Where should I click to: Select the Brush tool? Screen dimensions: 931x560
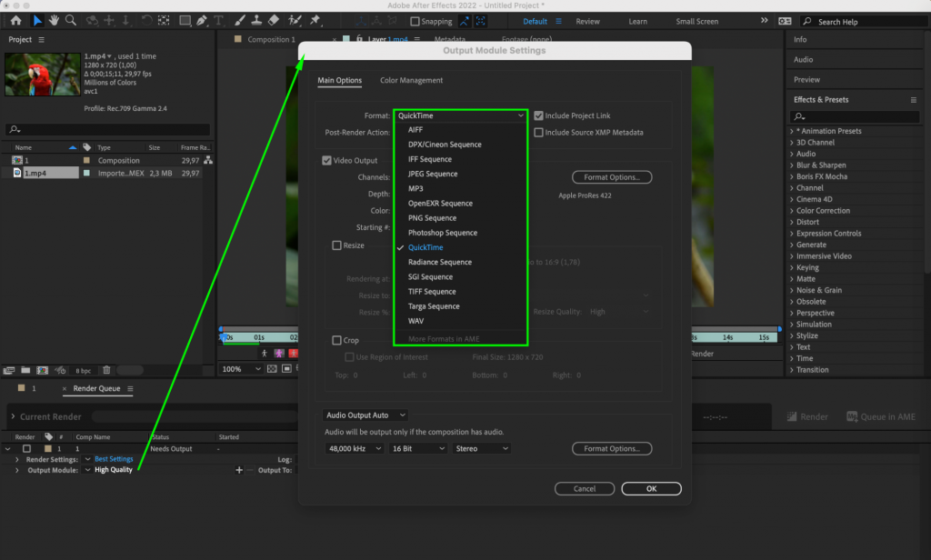[x=238, y=20]
